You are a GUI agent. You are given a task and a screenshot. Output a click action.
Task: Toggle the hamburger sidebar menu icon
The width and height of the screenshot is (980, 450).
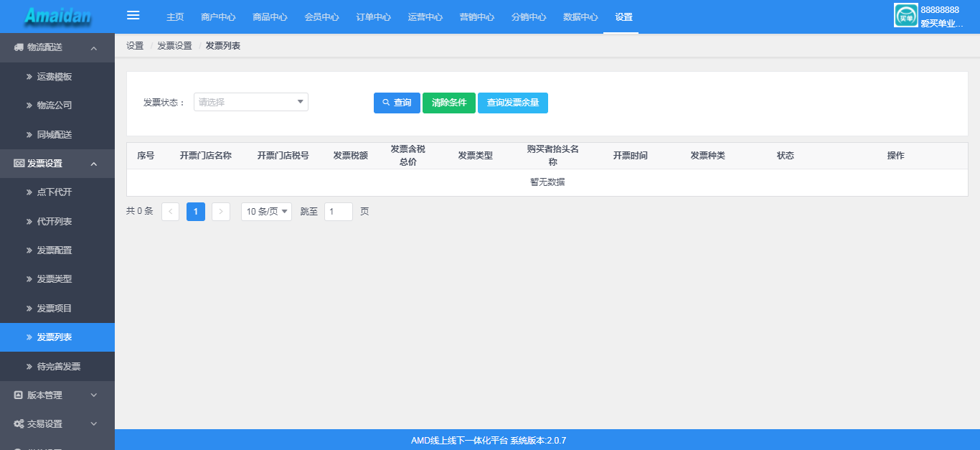[x=133, y=16]
